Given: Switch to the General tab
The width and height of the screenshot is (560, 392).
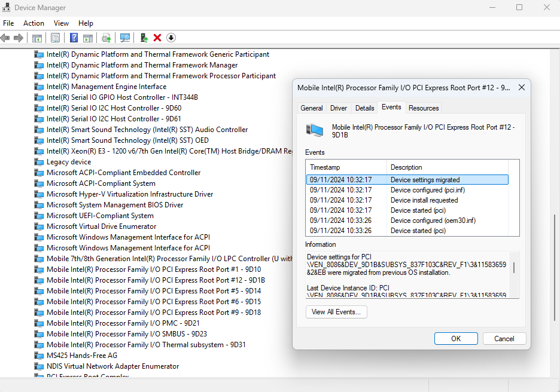Looking at the screenshot, I should (312, 108).
